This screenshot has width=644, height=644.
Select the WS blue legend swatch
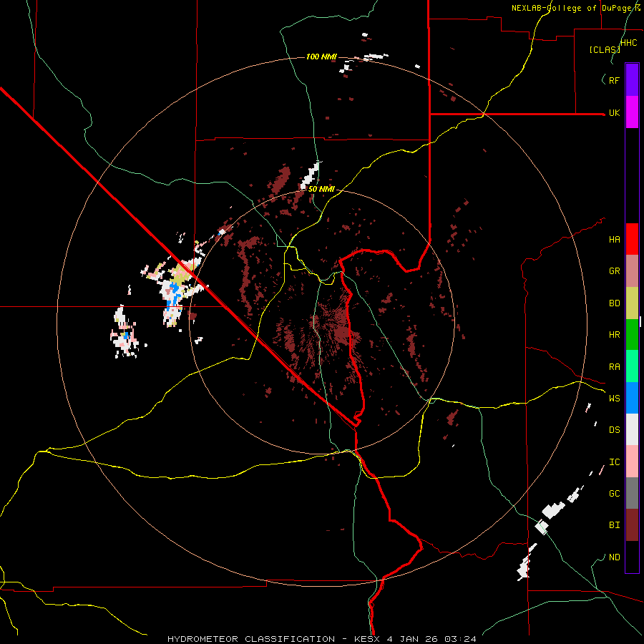632,398
